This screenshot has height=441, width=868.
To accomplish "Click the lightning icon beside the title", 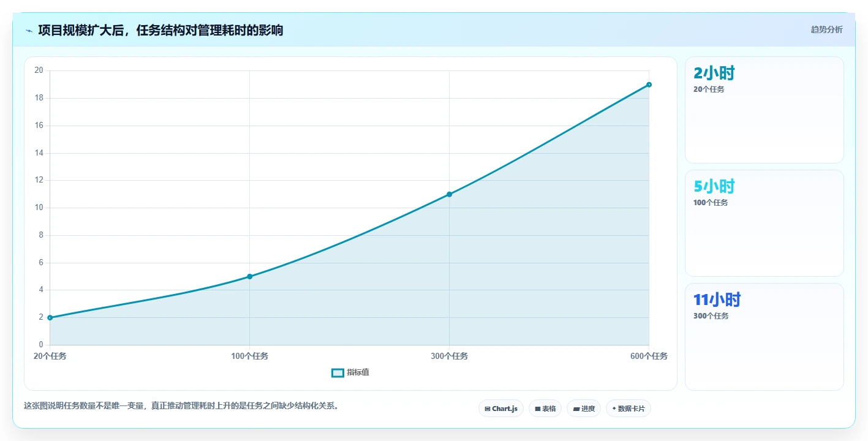I will coord(29,31).
